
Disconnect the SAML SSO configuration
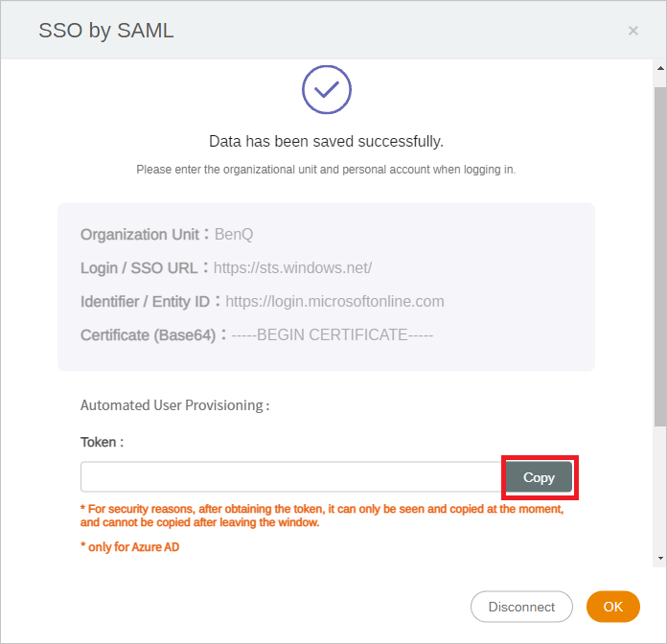click(521, 607)
